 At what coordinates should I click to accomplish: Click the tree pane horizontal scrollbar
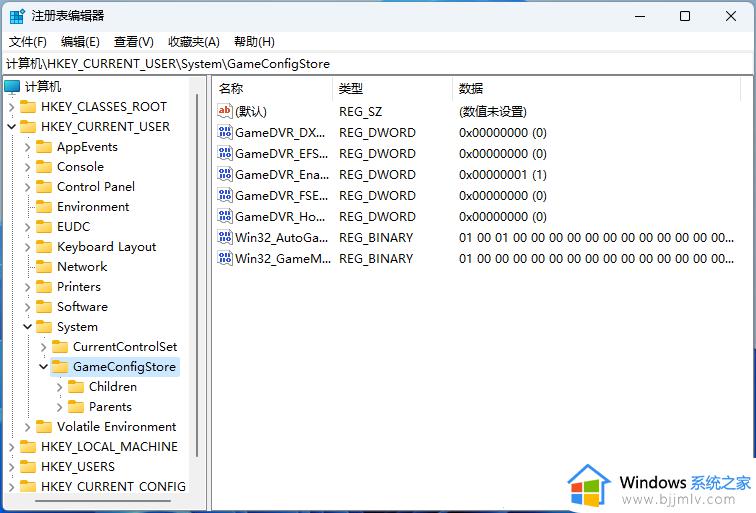[x=103, y=501]
